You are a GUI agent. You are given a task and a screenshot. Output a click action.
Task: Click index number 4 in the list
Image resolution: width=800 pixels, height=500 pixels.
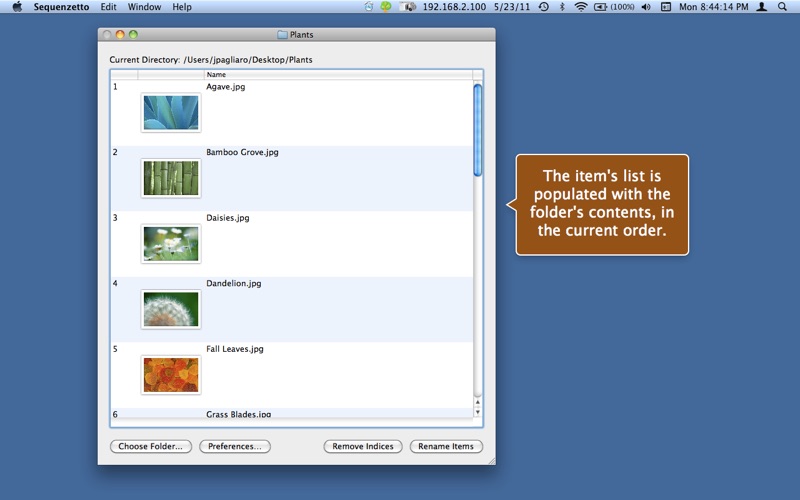pyautogui.click(x=115, y=283)
